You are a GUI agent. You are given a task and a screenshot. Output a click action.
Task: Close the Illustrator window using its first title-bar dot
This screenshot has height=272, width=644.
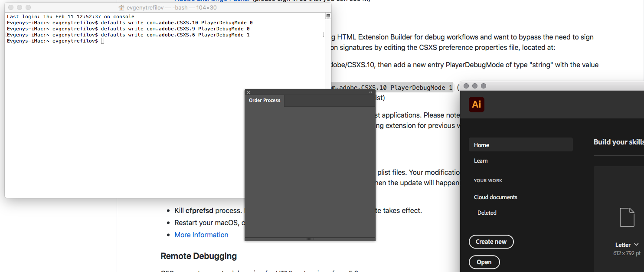467,86
